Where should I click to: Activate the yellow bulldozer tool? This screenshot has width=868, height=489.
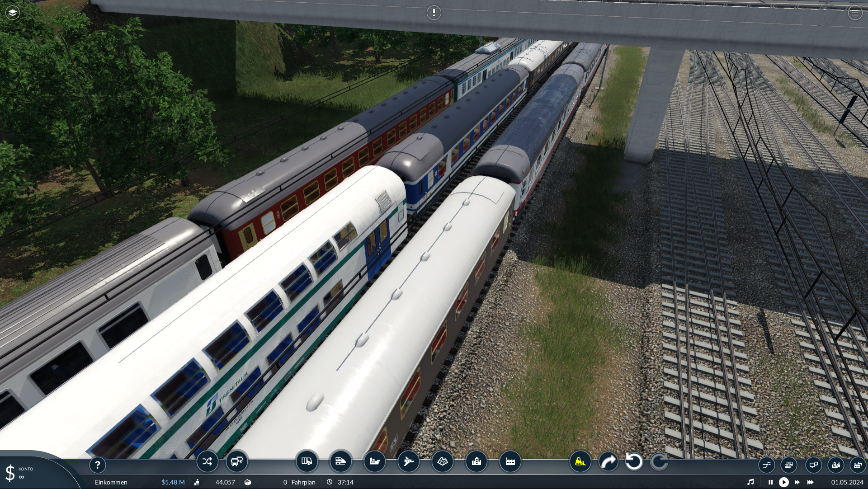coord(580,461)
